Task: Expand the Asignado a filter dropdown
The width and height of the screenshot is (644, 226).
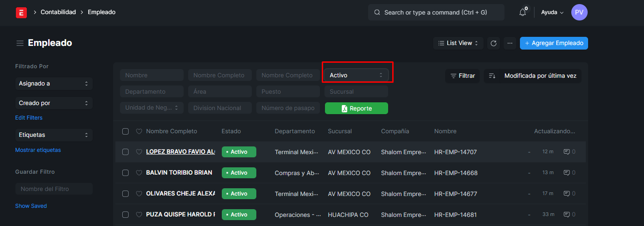Action: pos(54,84)
